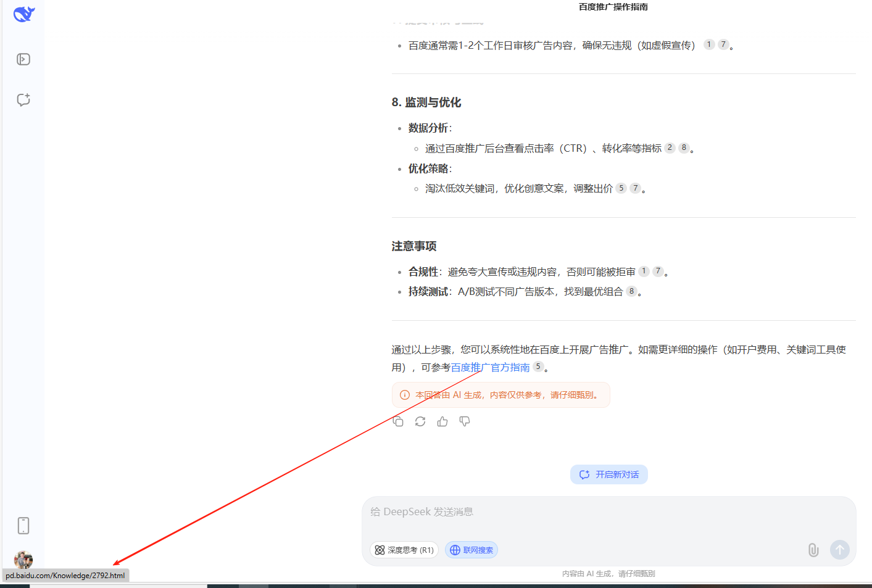Dislike the response with thumbs down

(465, 421)
